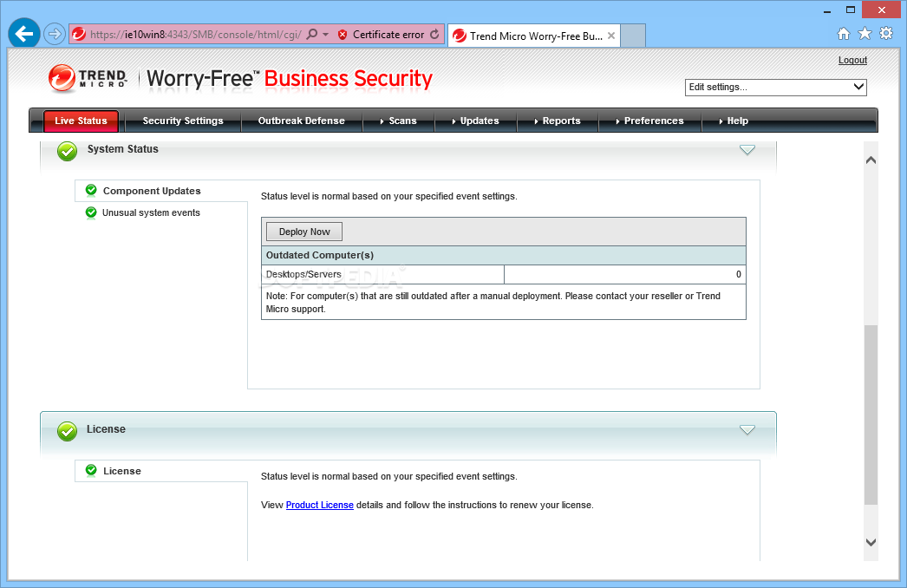This screenshot has width=907, height=588.
Task: Open the address bar dropdown arrow
Action: coord(326,35)
